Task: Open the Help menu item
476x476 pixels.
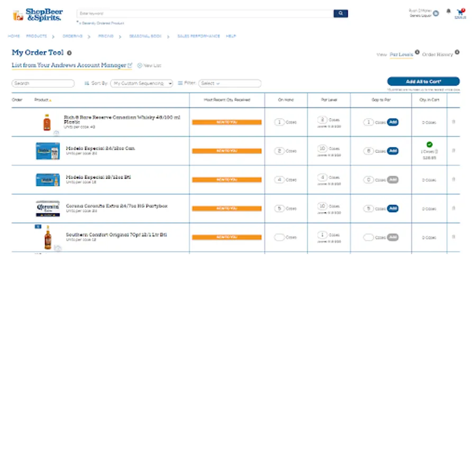Action: click(x=231, y=36)
